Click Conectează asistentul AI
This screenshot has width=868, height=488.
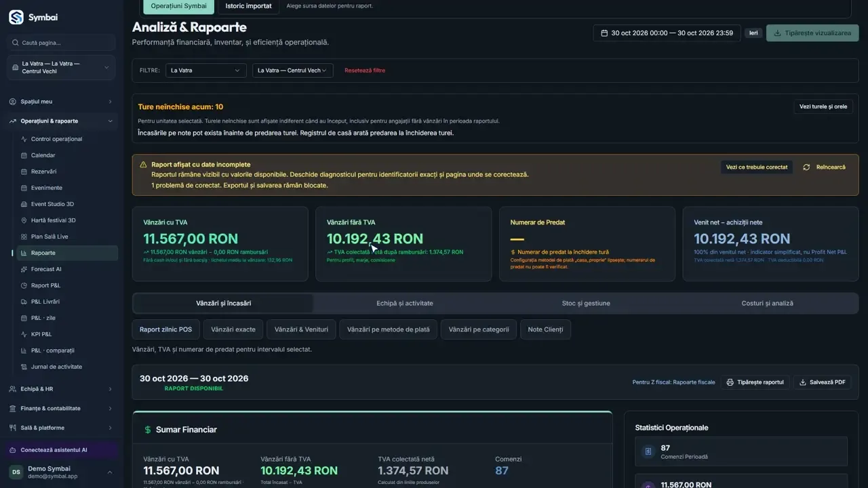pyautogui.click(x=62, y=450)
